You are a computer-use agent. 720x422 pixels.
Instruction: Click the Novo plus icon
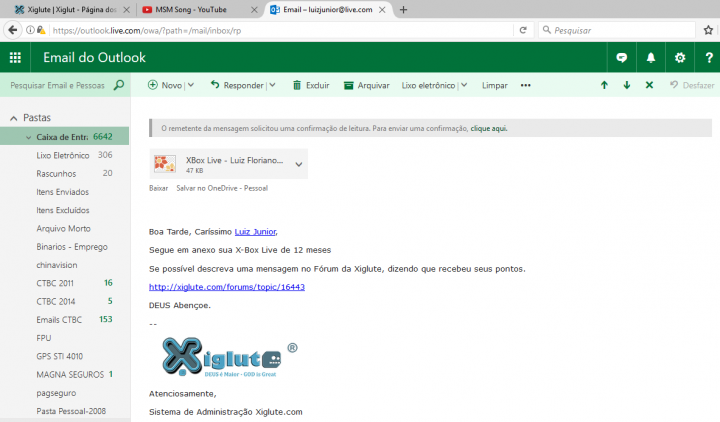tap(152, 85)
